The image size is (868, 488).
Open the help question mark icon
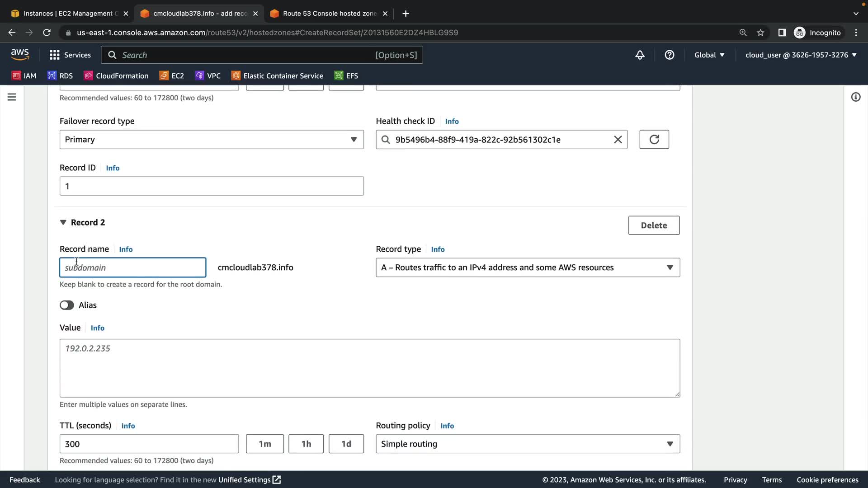click(670, 55)
